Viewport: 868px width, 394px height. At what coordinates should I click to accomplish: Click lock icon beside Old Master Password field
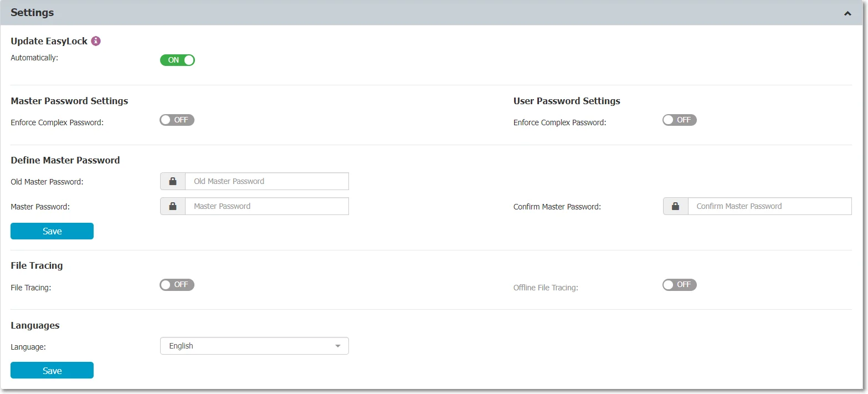coord(173,181)
